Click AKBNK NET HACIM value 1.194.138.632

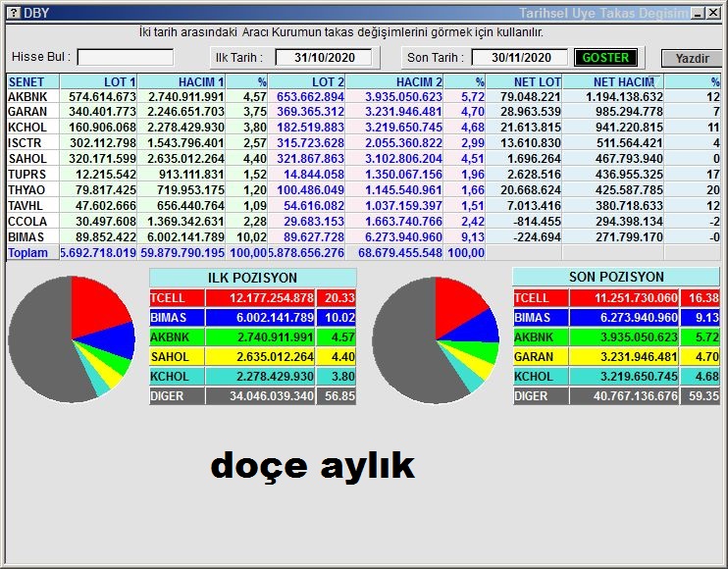[x=624, y=96]
